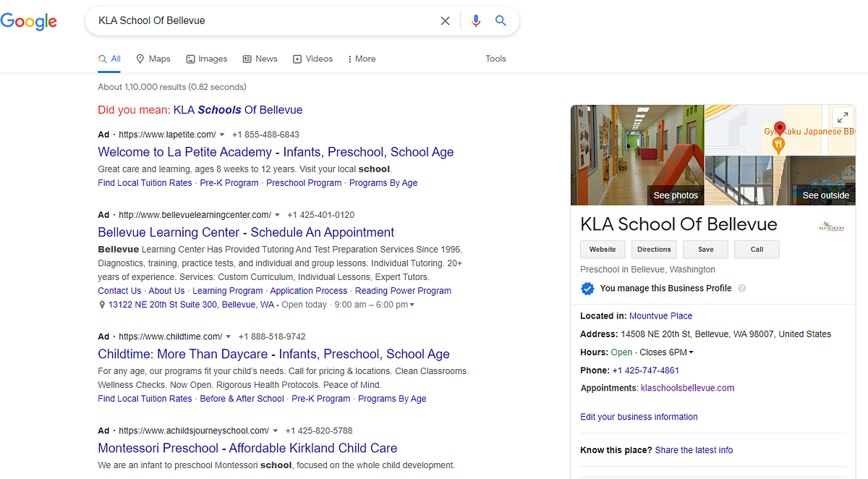Switch to the Images tab
Screen dimensions: 868x479
[207, 59]
